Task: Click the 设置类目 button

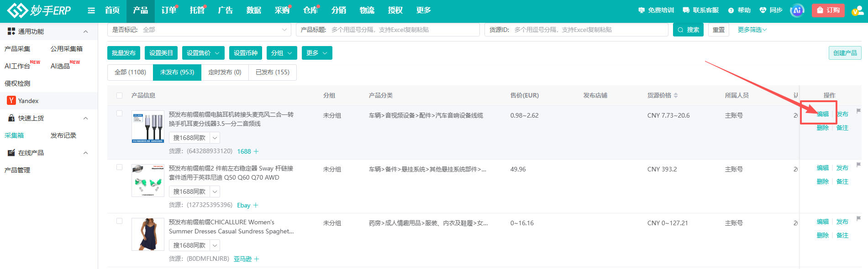Action: [x=161, y=53]
